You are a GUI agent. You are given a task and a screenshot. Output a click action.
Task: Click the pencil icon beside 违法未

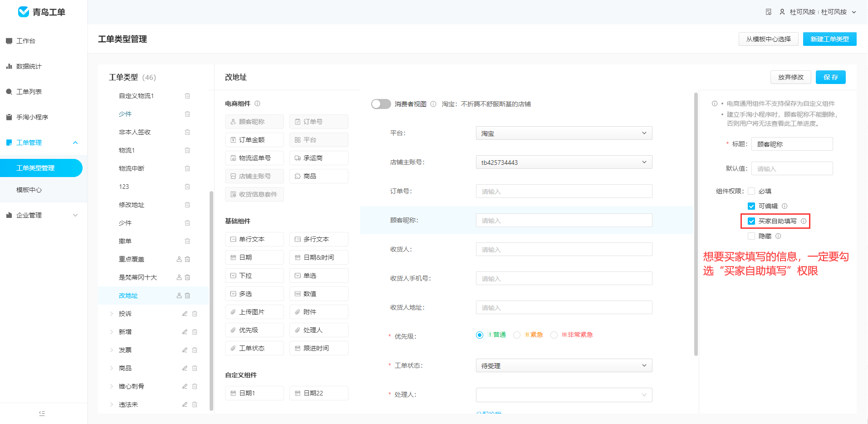(185, 404)
